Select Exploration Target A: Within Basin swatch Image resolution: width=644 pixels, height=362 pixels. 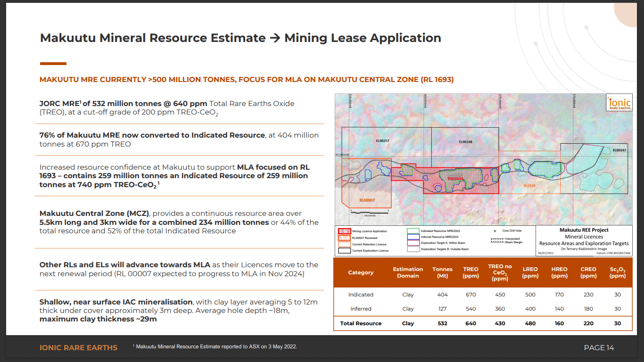tap(413, 243)
